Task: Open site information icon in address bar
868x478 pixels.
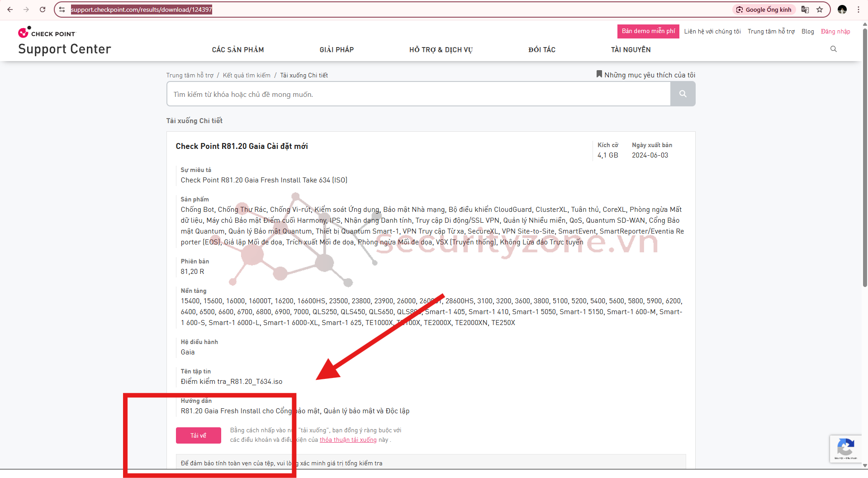Action: tap(62, 10)
